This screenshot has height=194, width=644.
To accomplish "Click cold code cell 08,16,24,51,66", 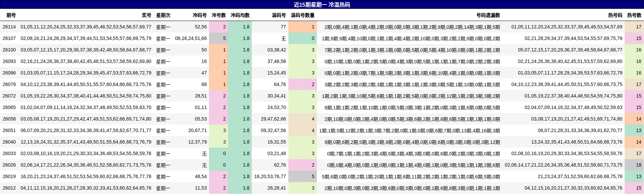I will point(191,38).
